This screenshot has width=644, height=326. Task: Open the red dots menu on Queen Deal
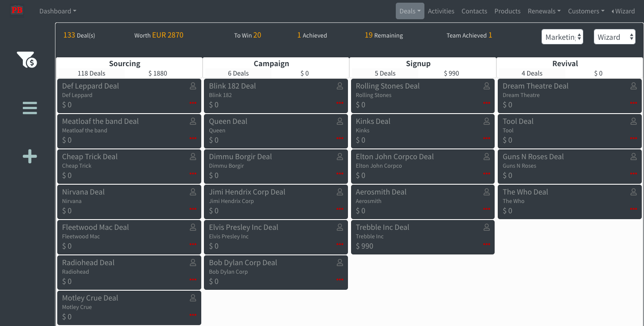[x=340, y=138]
